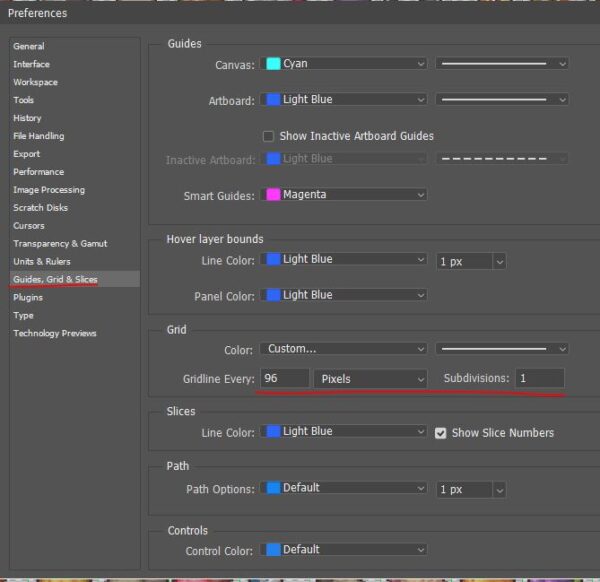Open the Path Options color dropdown

click(344, 488)
